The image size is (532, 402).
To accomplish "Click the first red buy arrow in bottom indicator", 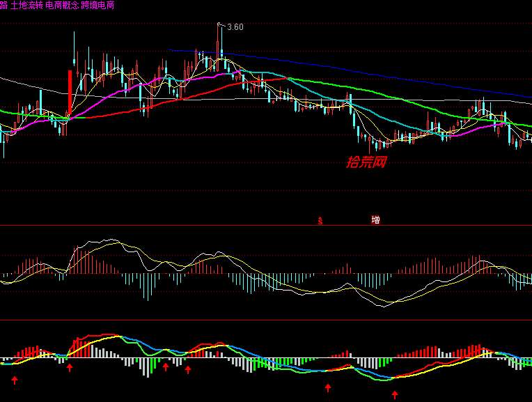I will coord(15,380).
